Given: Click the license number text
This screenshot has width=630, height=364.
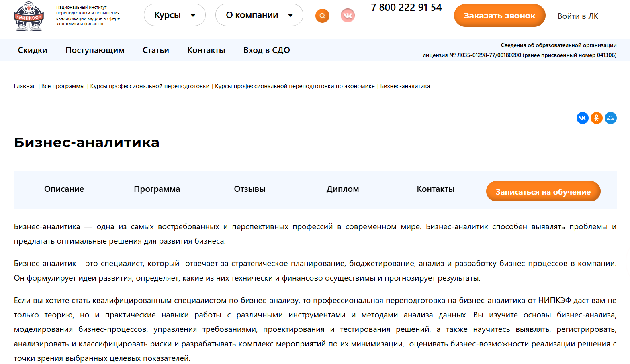Looking at the screenshot, I should click(x=520, y=55).
